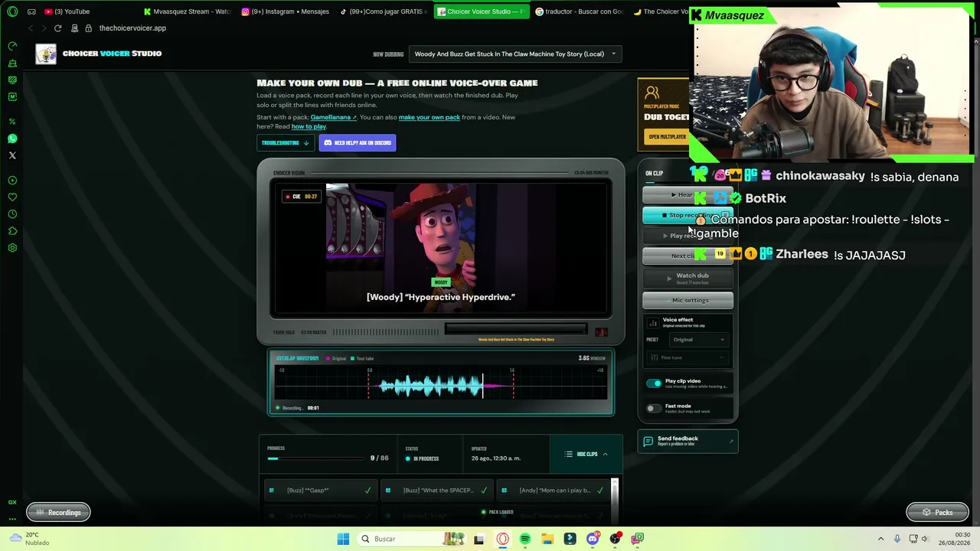Open Discord from the taskbar

coord(593,539)
